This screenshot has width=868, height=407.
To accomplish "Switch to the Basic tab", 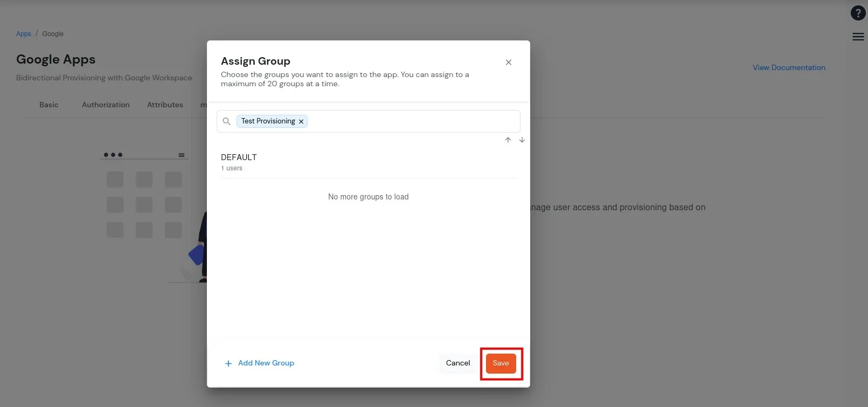I will [49, 105].
